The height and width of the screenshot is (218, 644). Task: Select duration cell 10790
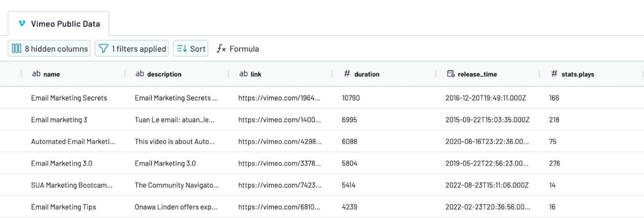pyautogui.click(x=351, y=98)
